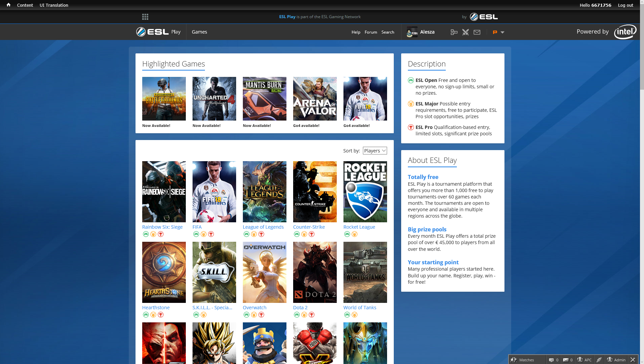Click S.K.I.L.L. green ESL Open icon

point(196,315)
